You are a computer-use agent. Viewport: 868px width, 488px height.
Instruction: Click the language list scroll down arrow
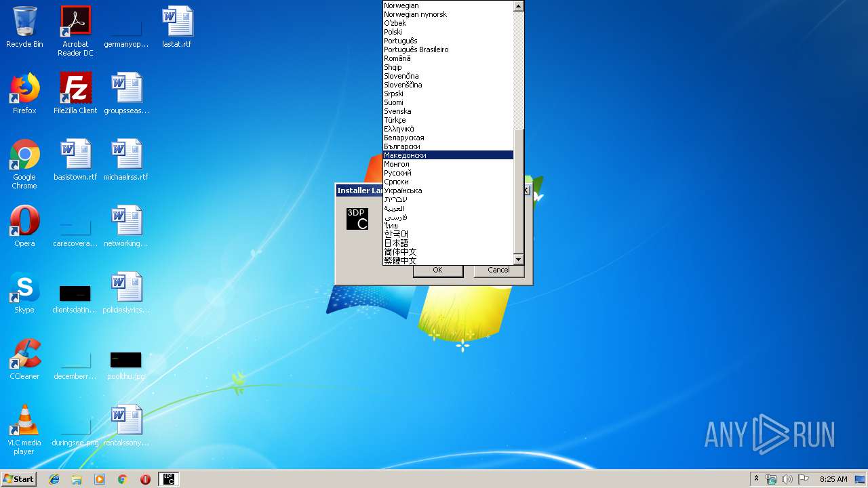coord(519,260)
